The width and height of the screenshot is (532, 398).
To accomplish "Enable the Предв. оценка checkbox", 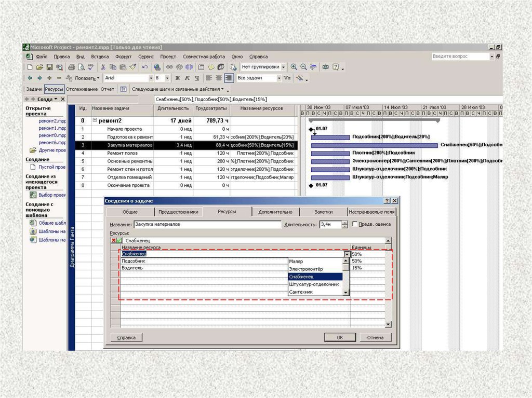I will coord(355,224).
